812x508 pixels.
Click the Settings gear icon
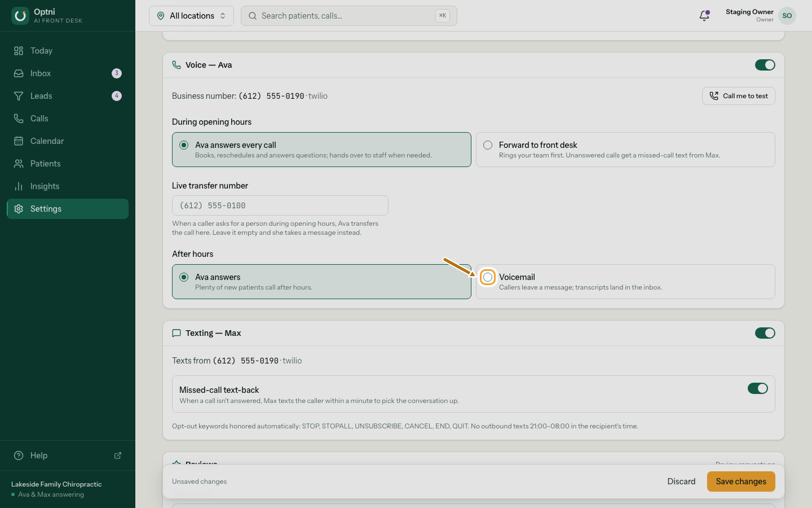coord(19,209)
